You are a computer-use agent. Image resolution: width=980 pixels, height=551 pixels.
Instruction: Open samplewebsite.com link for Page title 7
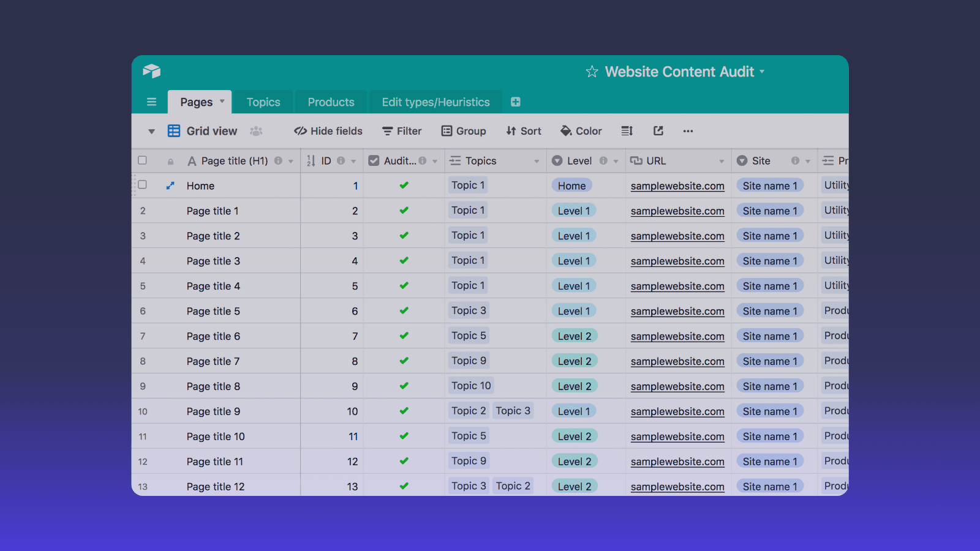[x=677, y=362]
